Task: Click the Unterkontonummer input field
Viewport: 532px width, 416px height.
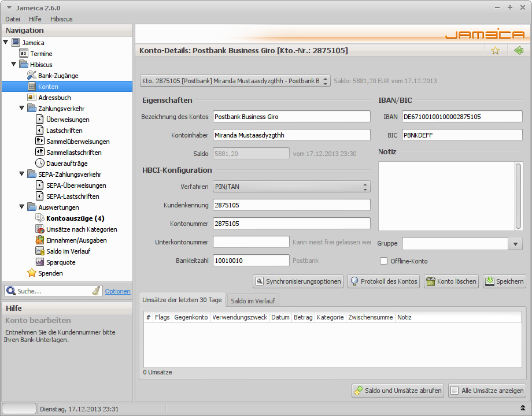Action: click(251, 242)
